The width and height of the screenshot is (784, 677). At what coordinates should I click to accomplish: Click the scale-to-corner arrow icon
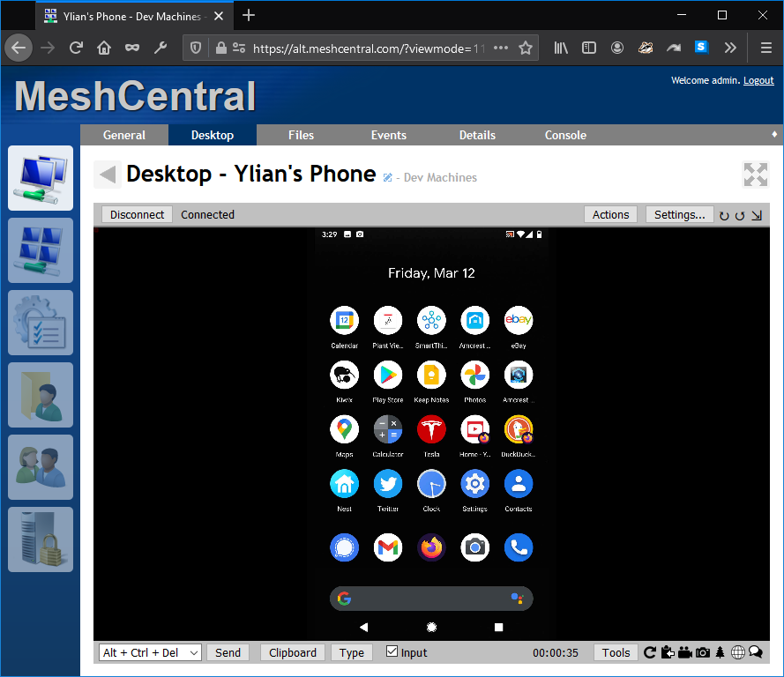(757, 215)
